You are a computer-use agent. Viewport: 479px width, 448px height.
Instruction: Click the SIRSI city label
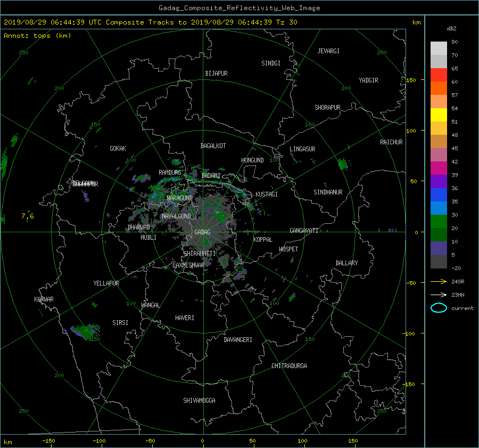tap(120, 323)
